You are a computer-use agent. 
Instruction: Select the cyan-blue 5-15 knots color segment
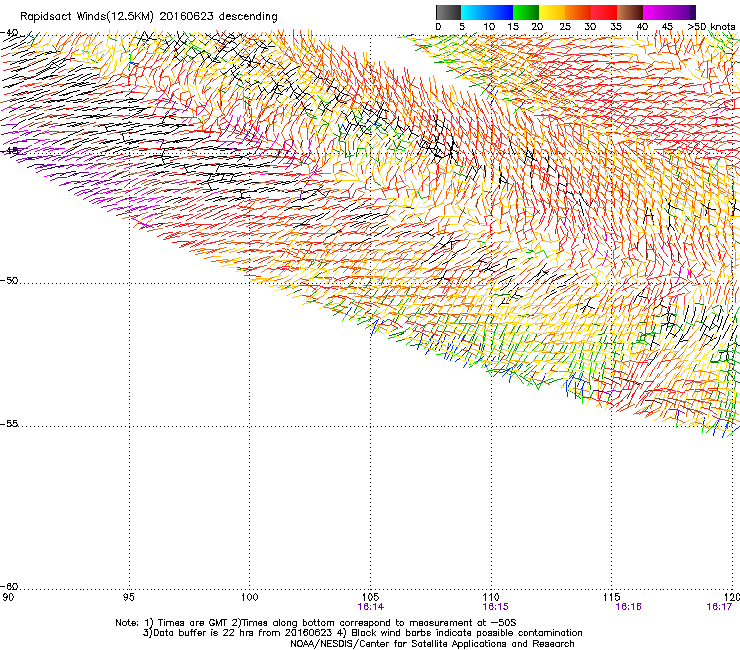coord(487,12)
